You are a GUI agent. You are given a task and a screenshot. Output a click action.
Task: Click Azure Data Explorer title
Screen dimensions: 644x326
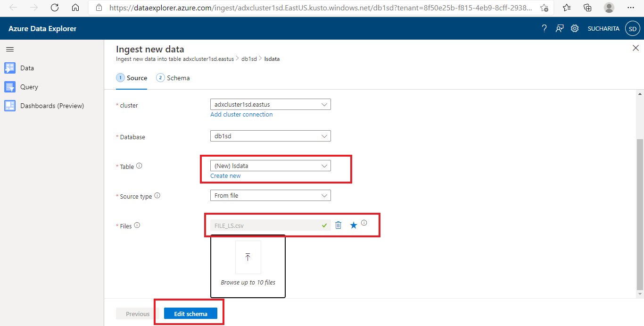[42, 28]
